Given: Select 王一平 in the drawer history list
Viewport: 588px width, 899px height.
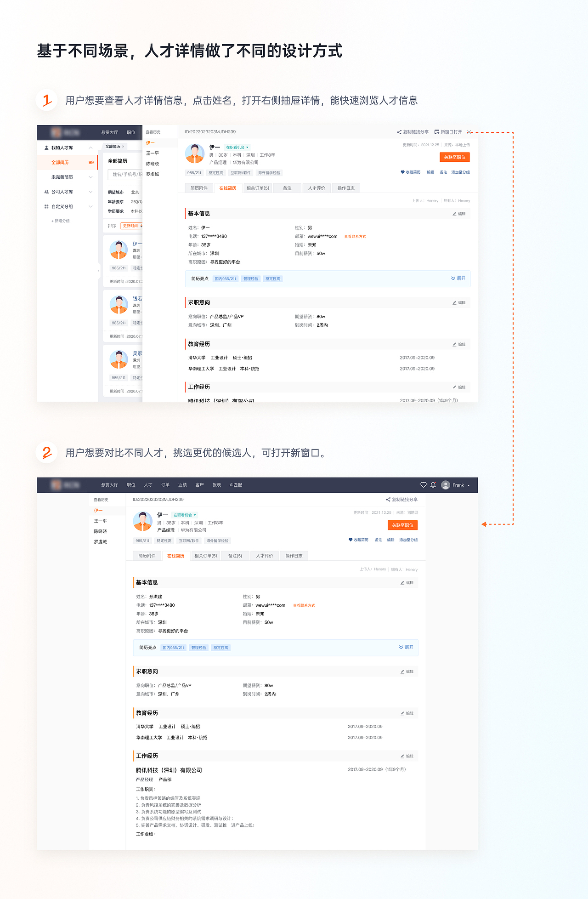Looking at the screenshot, I should [x=153, y=154].
